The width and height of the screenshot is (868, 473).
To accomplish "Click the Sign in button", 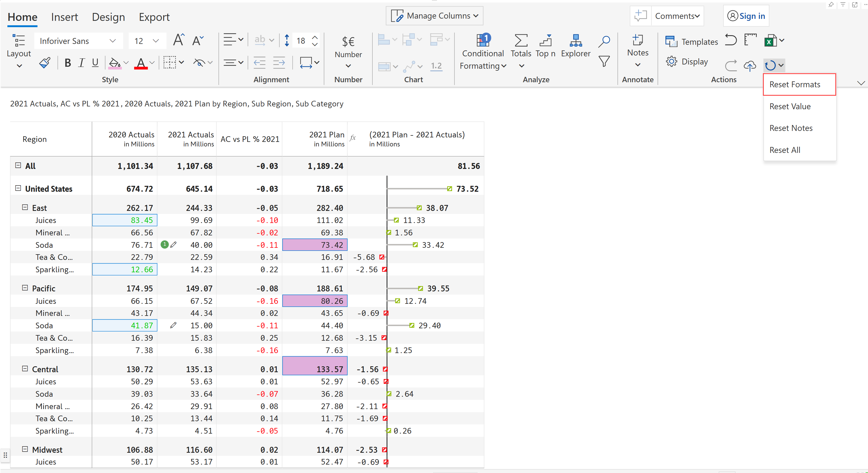I will click(746, 16).
